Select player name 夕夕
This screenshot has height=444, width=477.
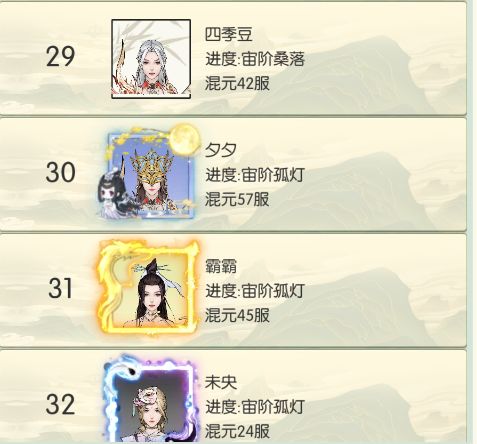[x=221, y=150]
